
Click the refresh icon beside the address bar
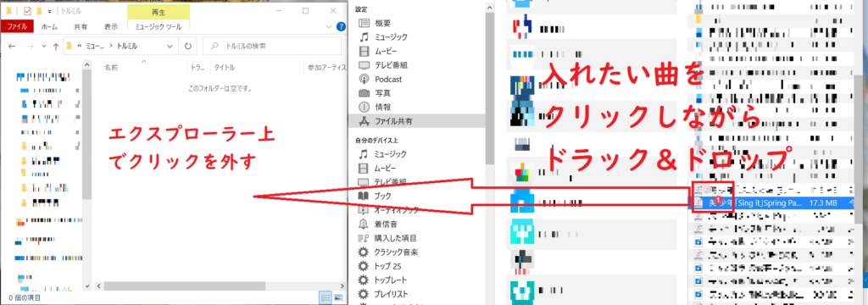coord(188,47)
